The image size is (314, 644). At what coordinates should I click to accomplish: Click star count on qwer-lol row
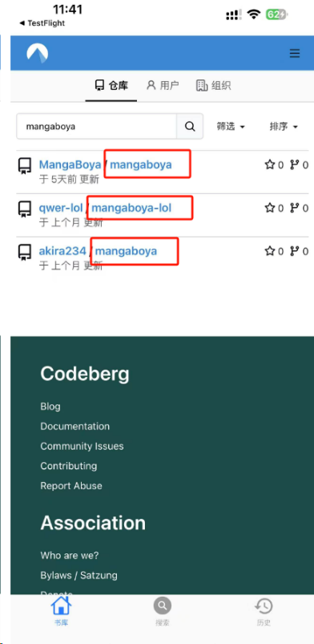point(274,209)
